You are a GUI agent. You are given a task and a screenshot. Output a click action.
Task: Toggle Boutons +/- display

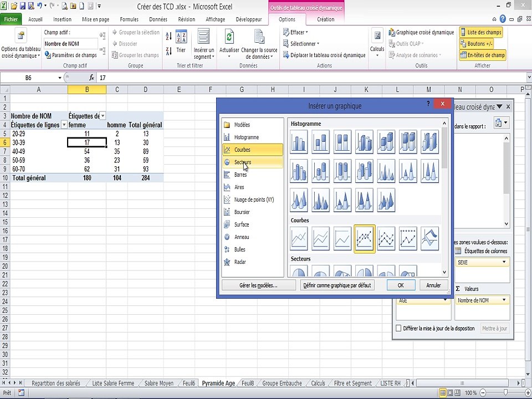(x=476, y=44)
